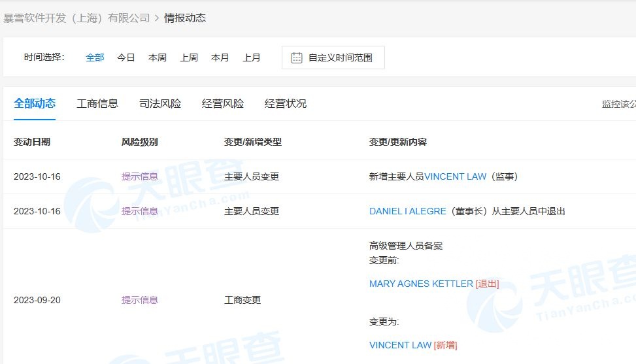The width and height of the screenshot is (636, 364).
Task: Select 本周 time filter
Action: (x=158, y=58)
